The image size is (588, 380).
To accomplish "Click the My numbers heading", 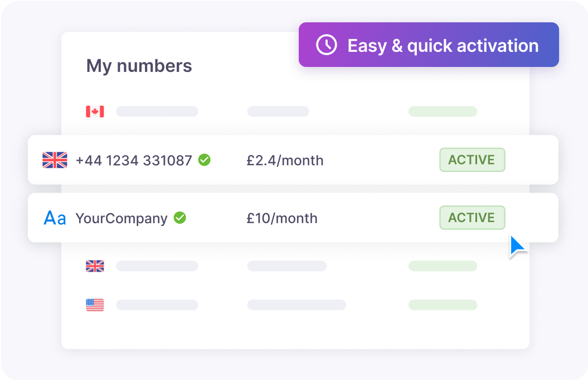I will click(139, 66).
